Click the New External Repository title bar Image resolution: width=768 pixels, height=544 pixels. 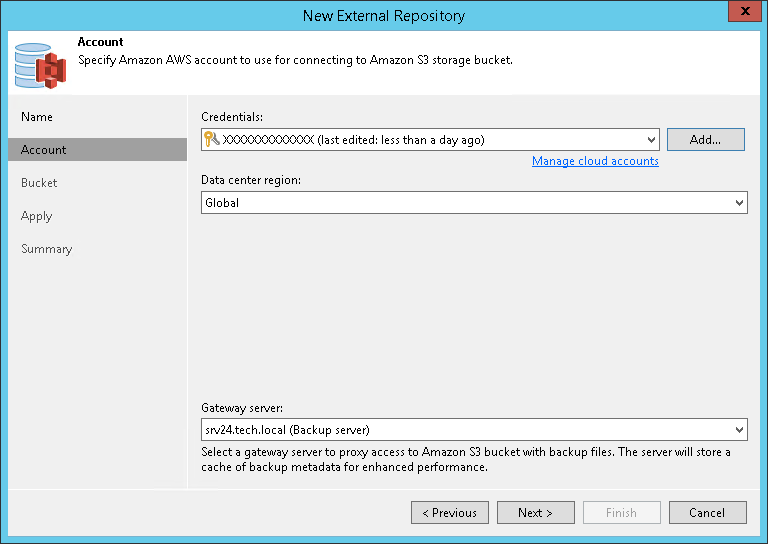click(384, 15)
